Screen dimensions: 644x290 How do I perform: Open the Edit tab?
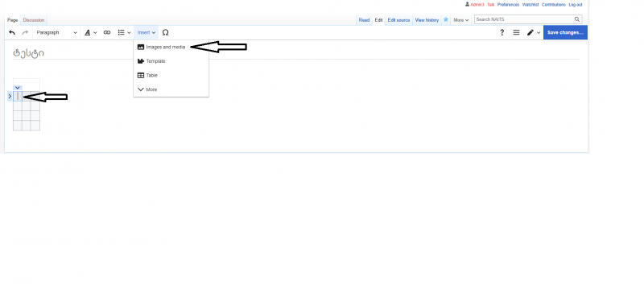pos(378,20)
